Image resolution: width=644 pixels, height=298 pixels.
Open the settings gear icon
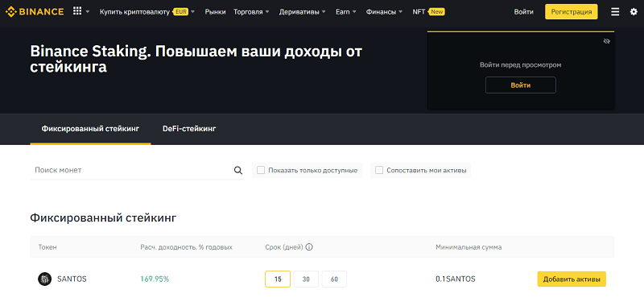tap(634, 12)
